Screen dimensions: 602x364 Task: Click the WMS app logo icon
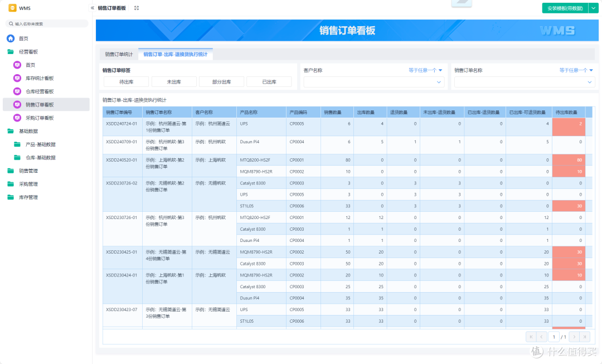12,8
